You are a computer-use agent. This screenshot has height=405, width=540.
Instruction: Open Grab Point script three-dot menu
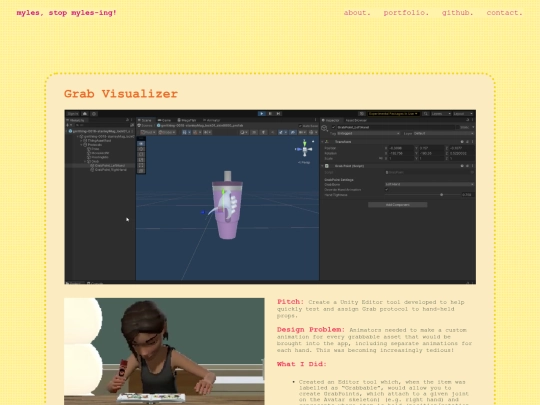(472, 166)
